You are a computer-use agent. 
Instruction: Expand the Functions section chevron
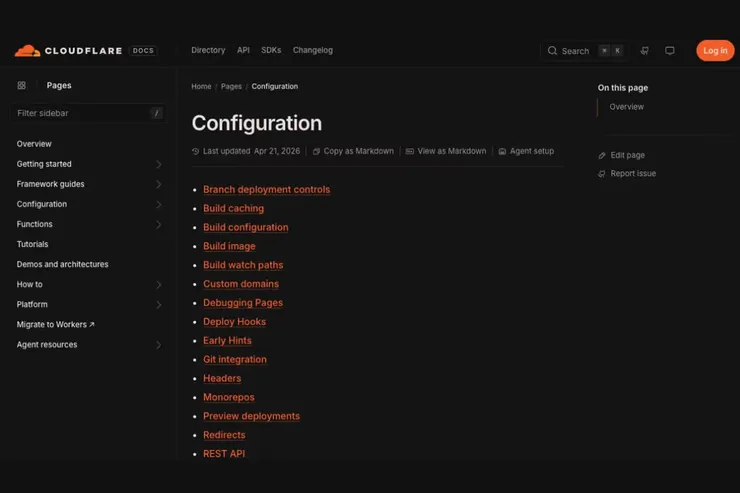pos(159,225)
